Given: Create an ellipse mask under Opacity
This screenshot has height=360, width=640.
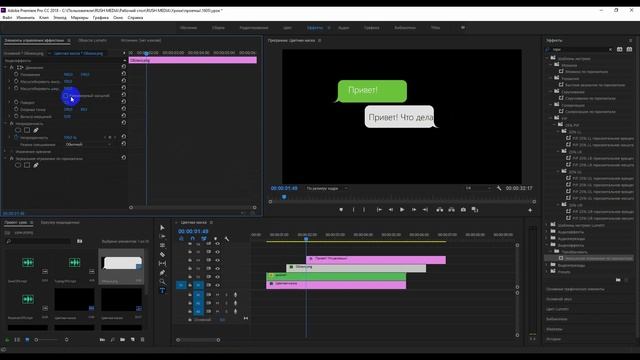Looking at the screenshot, I should click(x=18, y=130).
